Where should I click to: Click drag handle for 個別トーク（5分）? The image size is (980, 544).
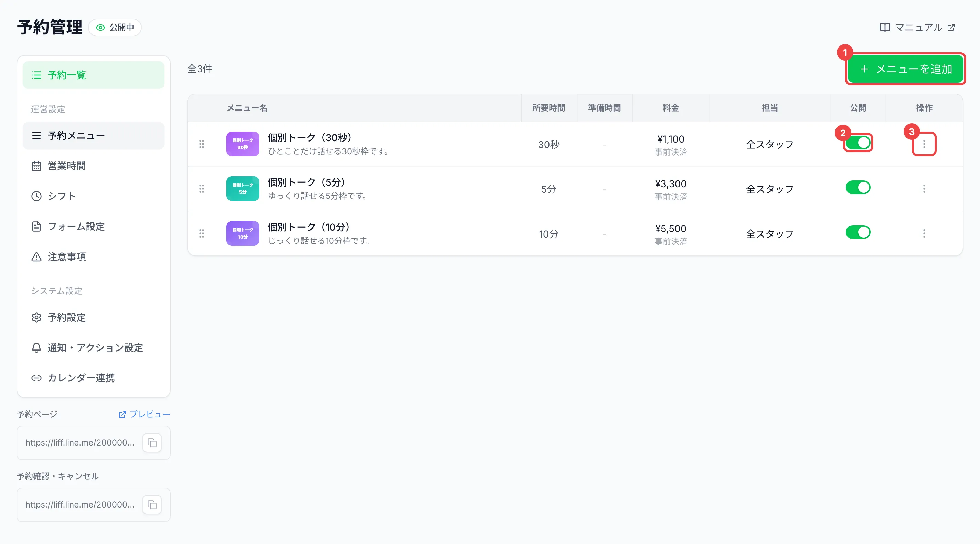[x=202, y=189]
